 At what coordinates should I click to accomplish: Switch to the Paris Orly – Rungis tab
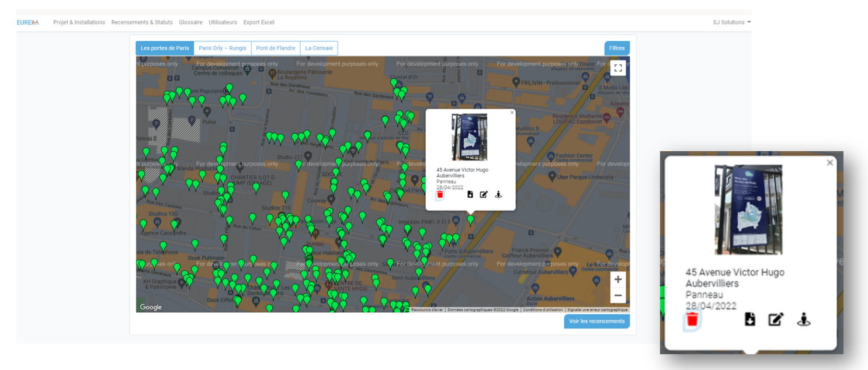click(223, 48)
